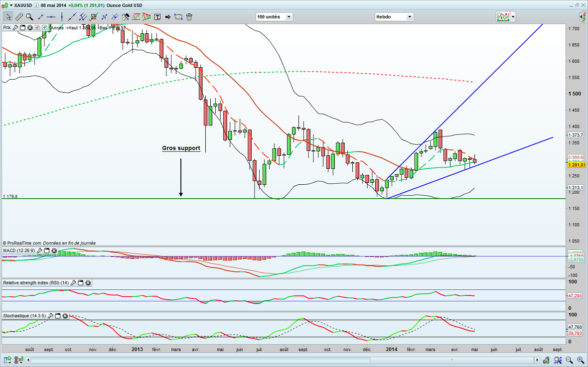
Task: Select the arrow cursor tool
Action: pos(7,16)
